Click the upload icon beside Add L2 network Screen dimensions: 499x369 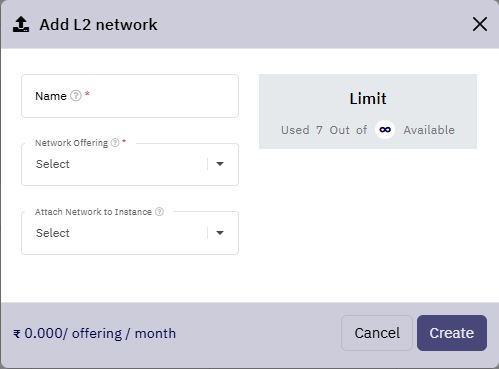click(21, 24)
